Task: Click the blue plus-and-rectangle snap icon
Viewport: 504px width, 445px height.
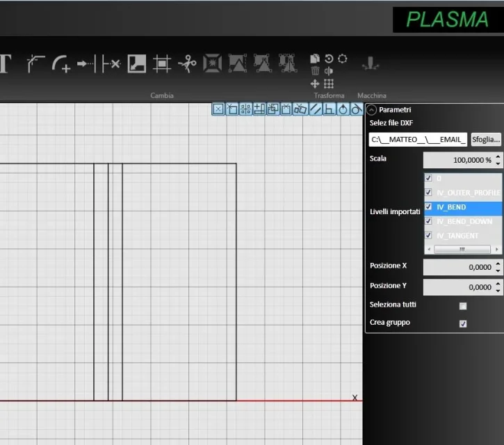Action: [259, 109]
